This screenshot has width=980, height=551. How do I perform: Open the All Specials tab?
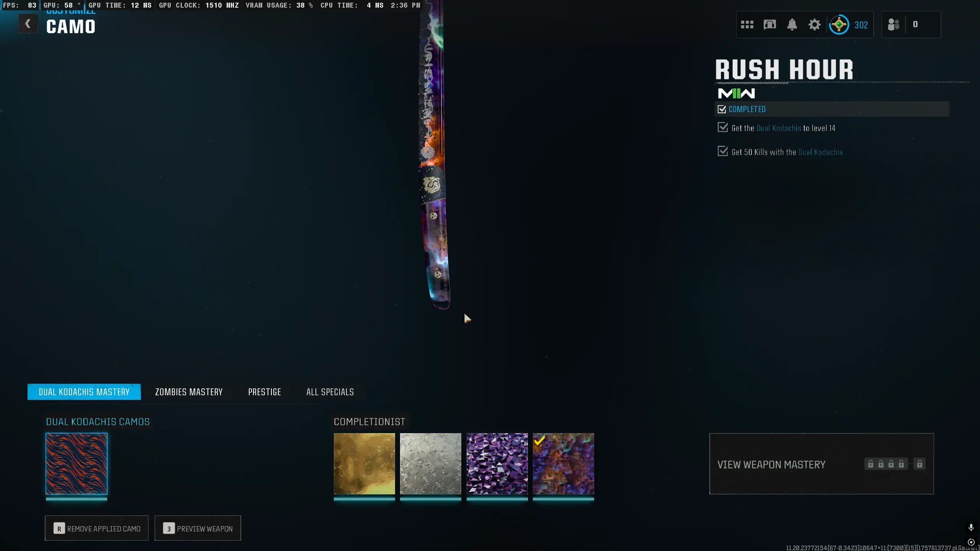tap(330, 392)
